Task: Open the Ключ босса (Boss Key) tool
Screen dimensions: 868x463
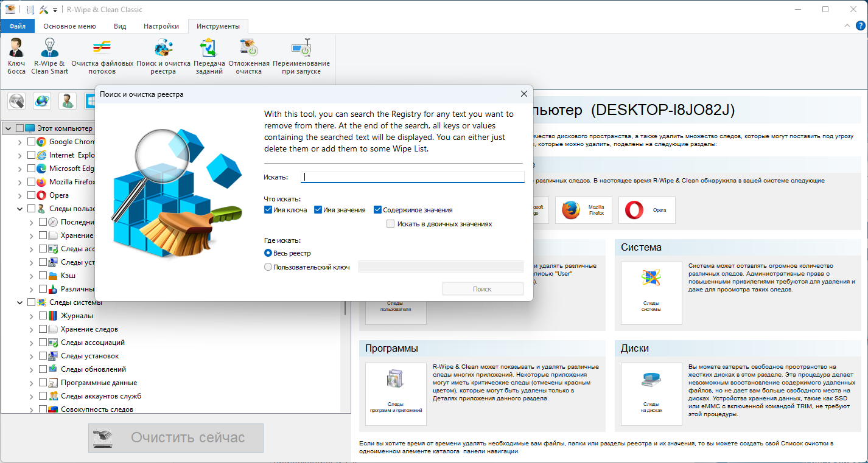Action: (x=16, y=56)
